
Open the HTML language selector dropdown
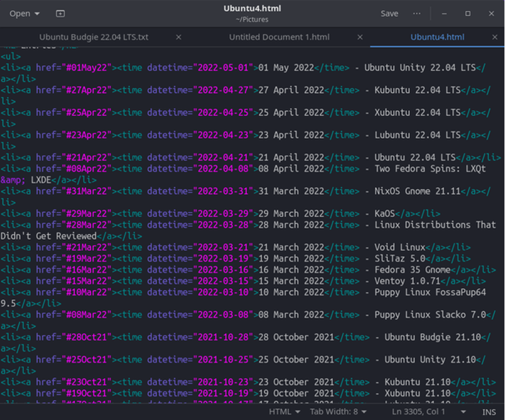coord(284,412)
